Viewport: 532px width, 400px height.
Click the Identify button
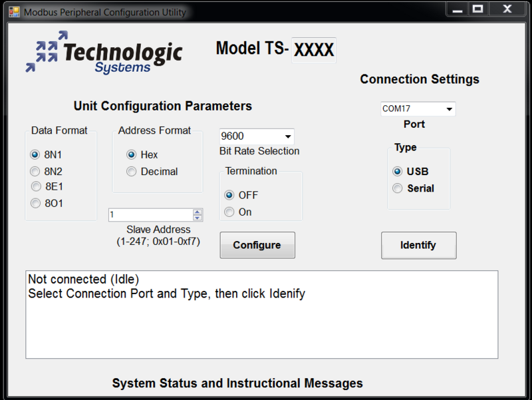pos(419,245)
